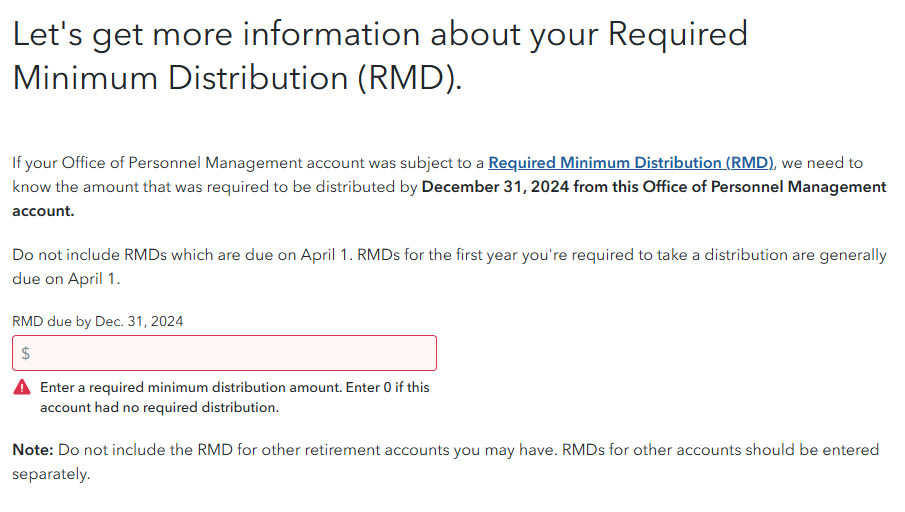Viewport: 905px width, 512px height.
Task: Click the bold 'account.' word ending first paragraph
Action: (43, 211)
